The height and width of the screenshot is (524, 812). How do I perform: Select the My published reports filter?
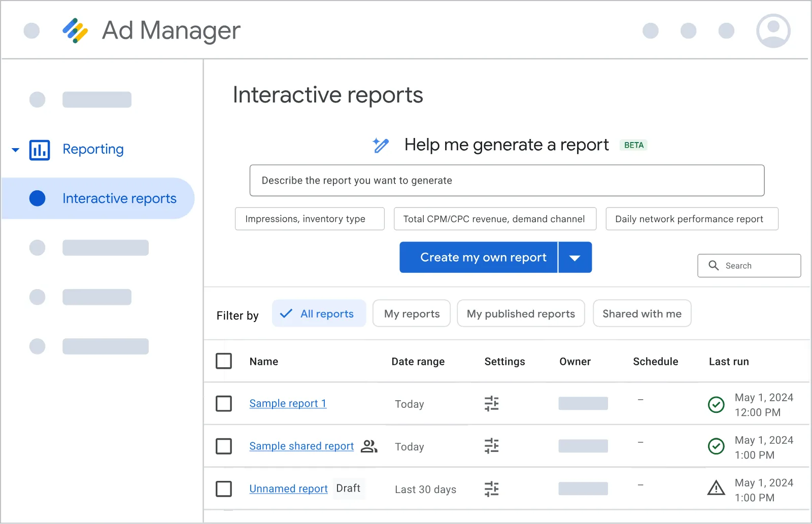coord(521,313)
